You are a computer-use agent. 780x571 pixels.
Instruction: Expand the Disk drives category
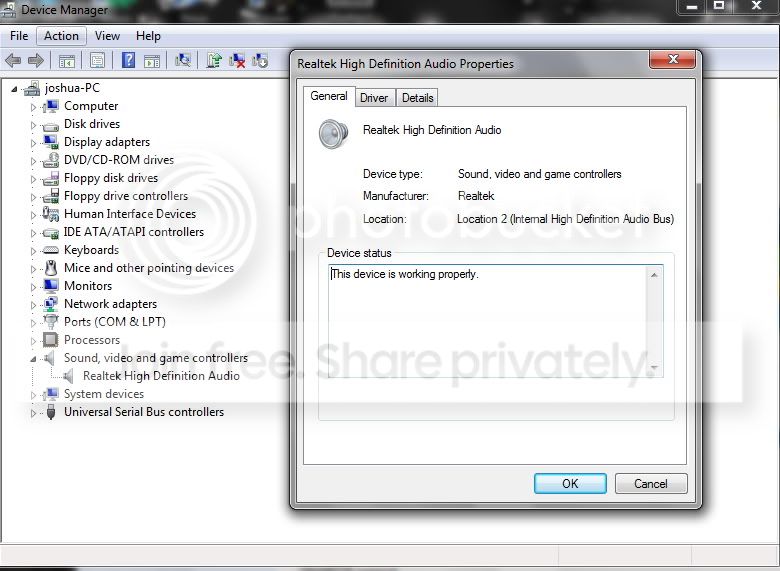click(33, 125)
